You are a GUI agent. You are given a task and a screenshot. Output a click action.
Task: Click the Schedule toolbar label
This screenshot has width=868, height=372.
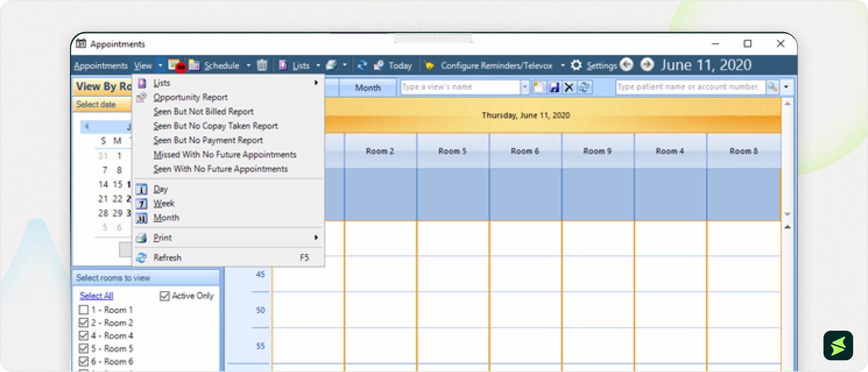click(x=222, y=66)
